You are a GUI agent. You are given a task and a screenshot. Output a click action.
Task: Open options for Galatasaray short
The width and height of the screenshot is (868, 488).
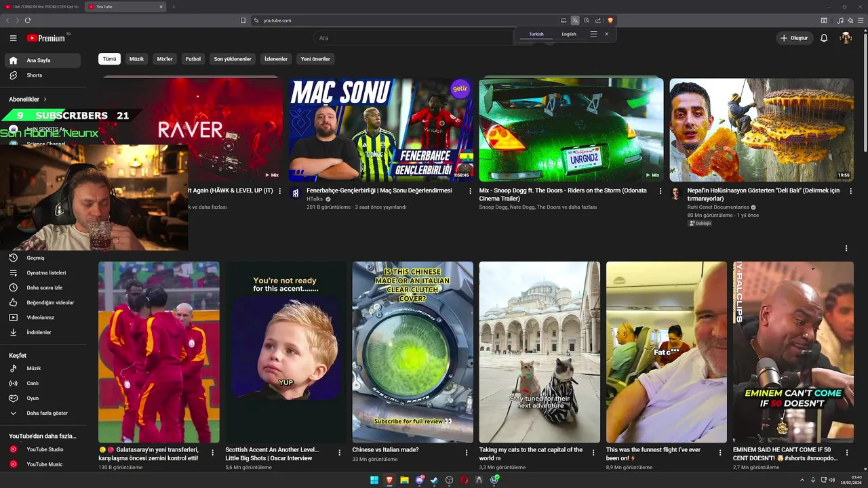point(212,452)
